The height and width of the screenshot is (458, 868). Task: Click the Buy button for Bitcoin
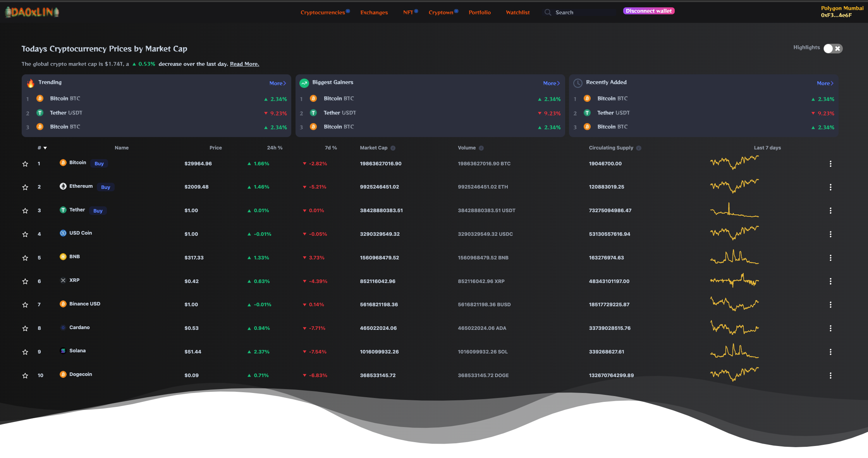click(99, 163)
